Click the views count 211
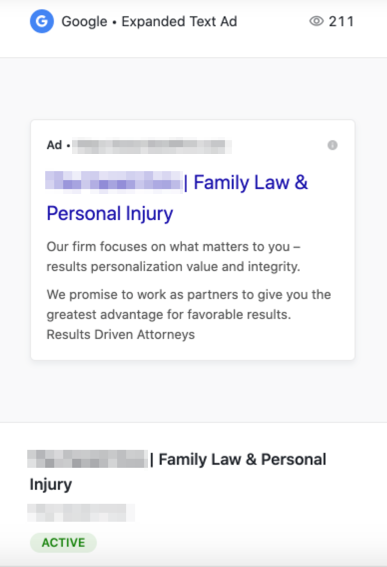The image size is (387, 567). pos(341,21)
